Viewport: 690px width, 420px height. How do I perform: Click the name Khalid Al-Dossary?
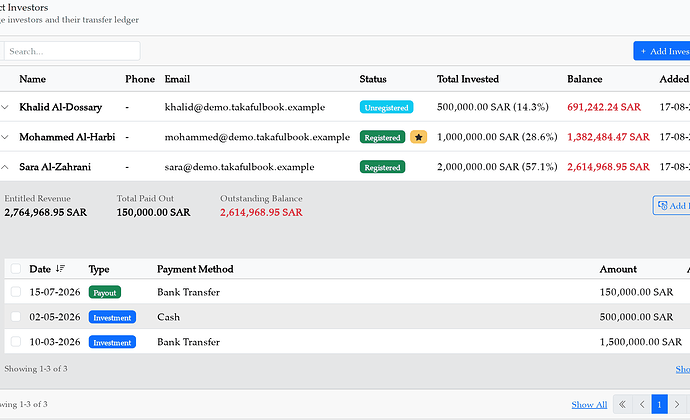(x=61, y=107)
